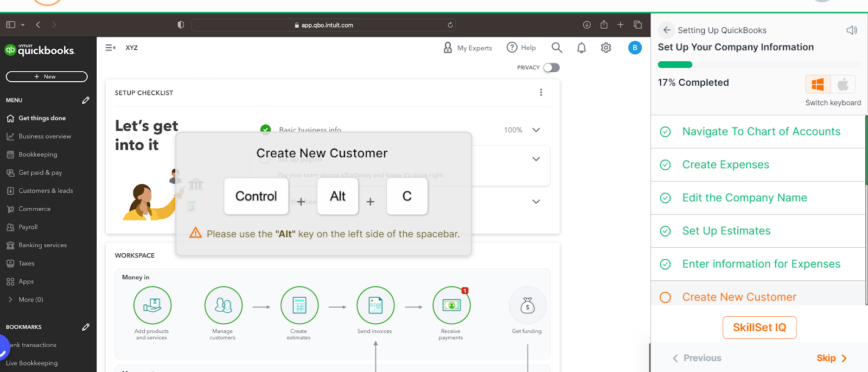The height and width of the screenshot is (372, 868).
Task: Select Navigate To Chart of Accounts step
Action: pos(758,132)
